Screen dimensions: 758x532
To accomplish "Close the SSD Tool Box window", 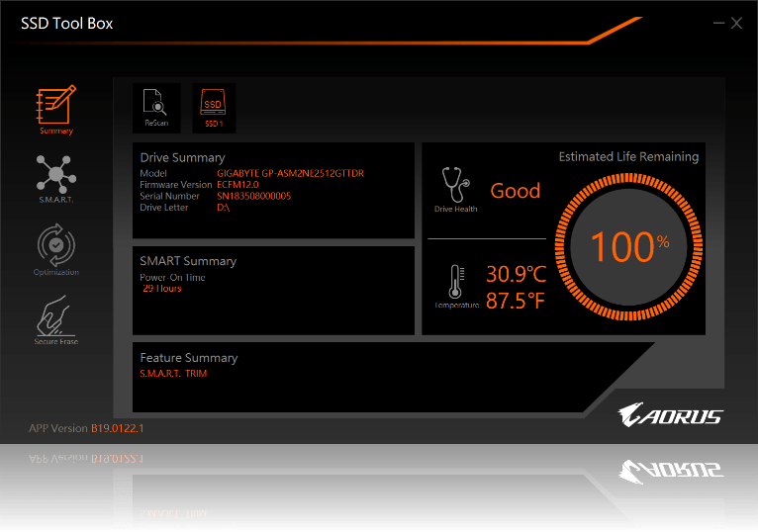I will 736,24.
